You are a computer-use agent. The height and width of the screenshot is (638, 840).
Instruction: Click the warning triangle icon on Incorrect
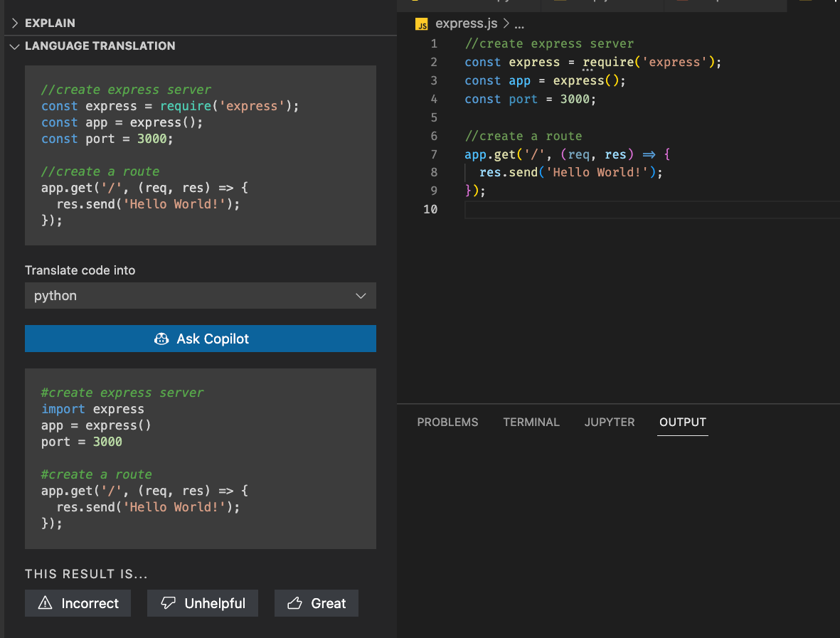(45, 602)
